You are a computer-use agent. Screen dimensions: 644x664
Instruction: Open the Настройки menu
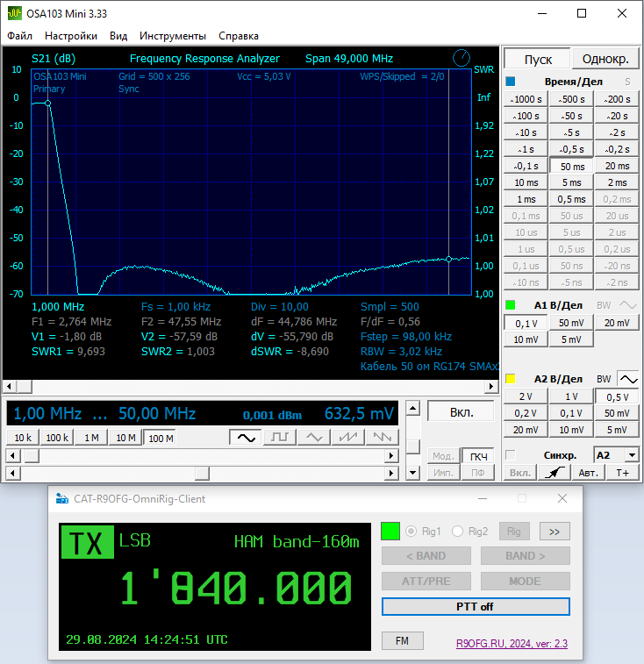tap(71, 36)
